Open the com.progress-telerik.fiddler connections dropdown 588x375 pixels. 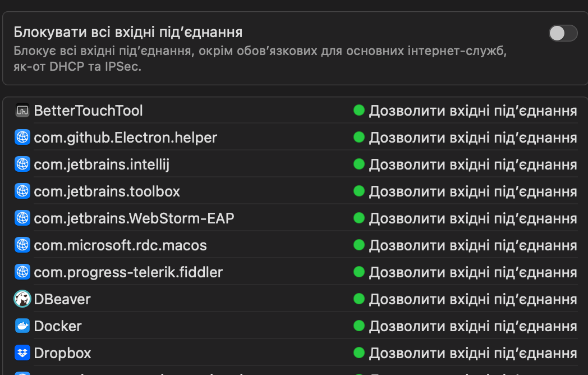point(465,272)
